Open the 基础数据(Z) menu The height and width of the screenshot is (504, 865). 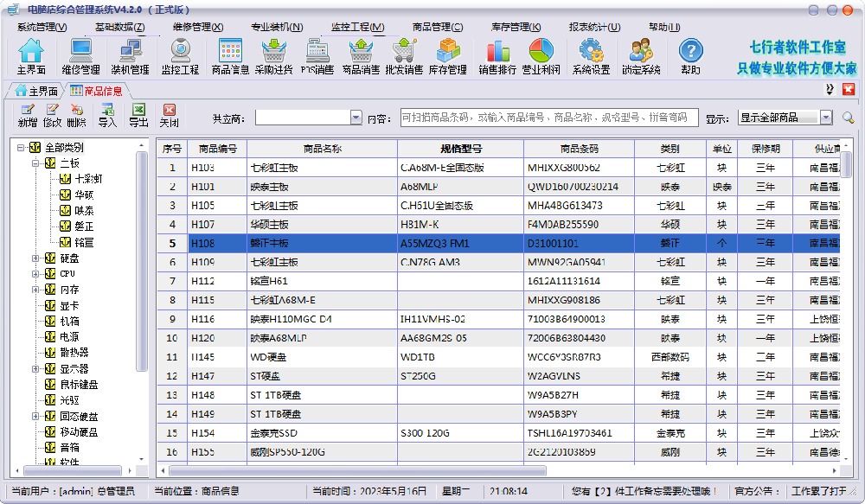click(119, 27)
